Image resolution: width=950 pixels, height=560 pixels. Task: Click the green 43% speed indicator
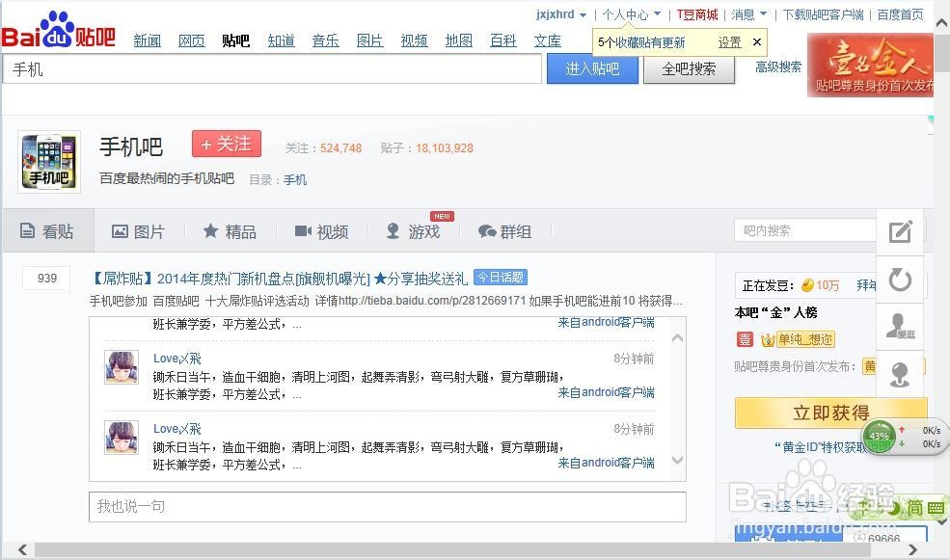tap(879, 436)
